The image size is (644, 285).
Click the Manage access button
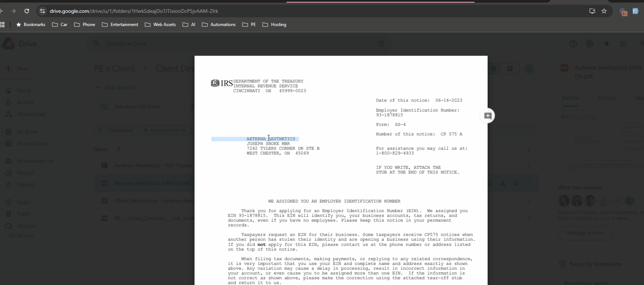(x=585, y=233)
